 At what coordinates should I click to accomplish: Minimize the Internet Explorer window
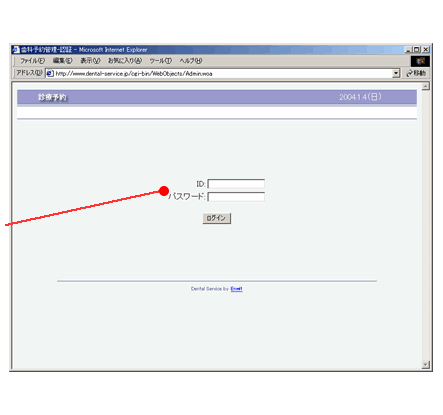[408, 50]
